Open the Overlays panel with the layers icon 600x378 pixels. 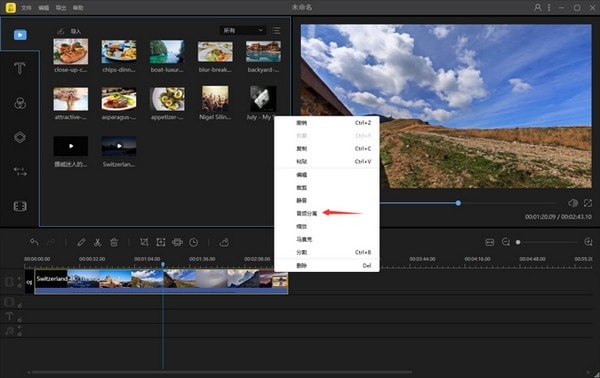(x=20, y=137)
